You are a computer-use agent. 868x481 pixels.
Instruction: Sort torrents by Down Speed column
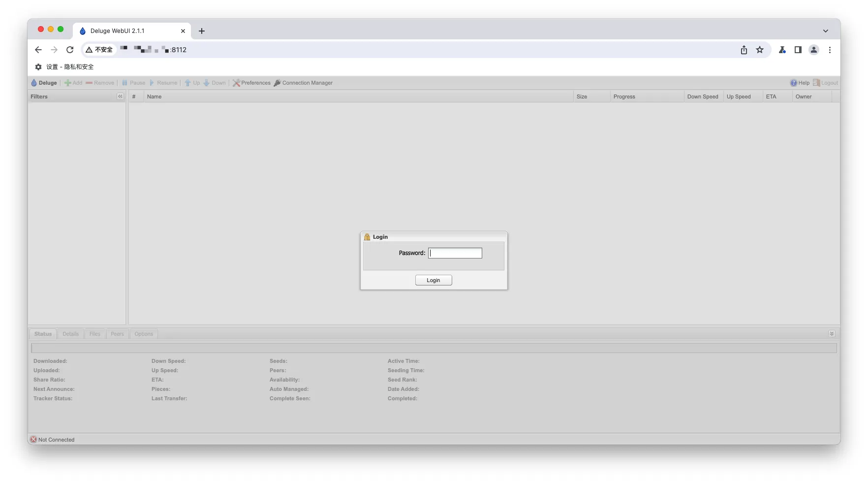tap(704, 96)
